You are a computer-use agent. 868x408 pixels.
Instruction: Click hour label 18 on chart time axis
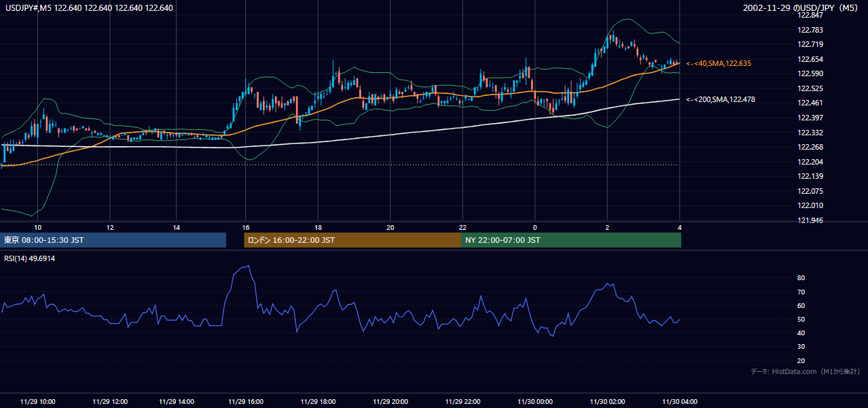pyautogui.click(x=318, y=227)
